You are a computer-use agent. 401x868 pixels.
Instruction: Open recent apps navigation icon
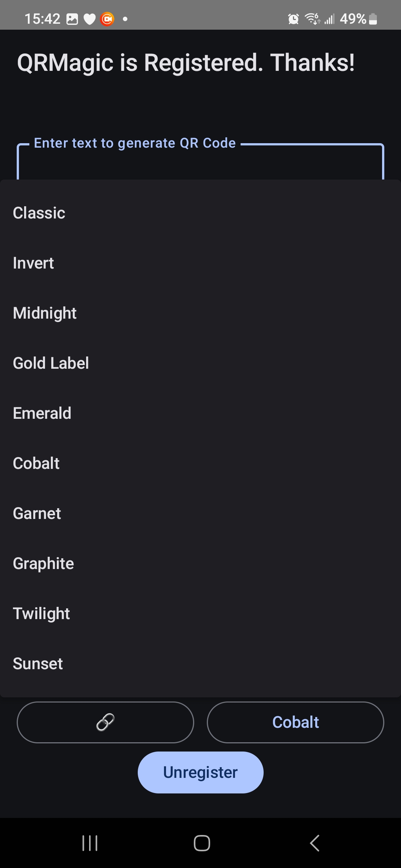tap(89, 843)
